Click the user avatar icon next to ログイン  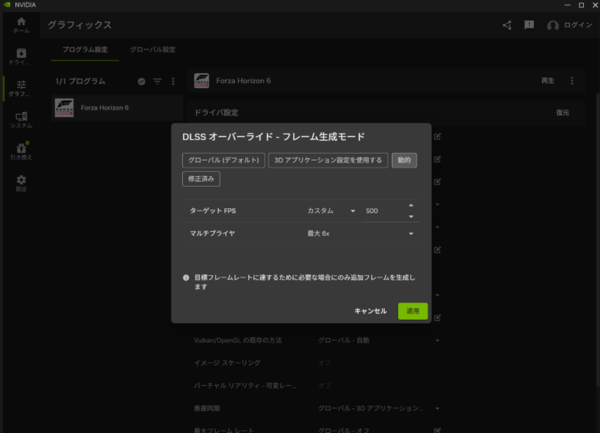point(553,25)
